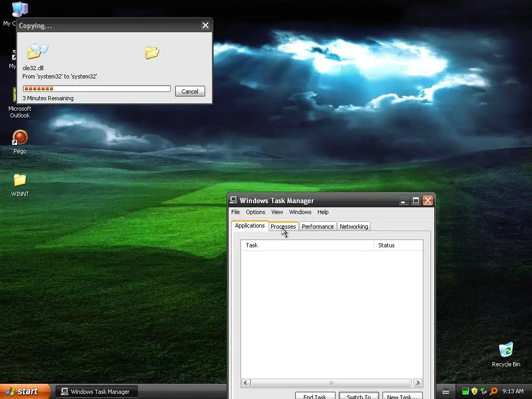This screenshot has height=399, width=532.
Task: Open the Options menu in Task Manager
Action: tap(256, 212)
